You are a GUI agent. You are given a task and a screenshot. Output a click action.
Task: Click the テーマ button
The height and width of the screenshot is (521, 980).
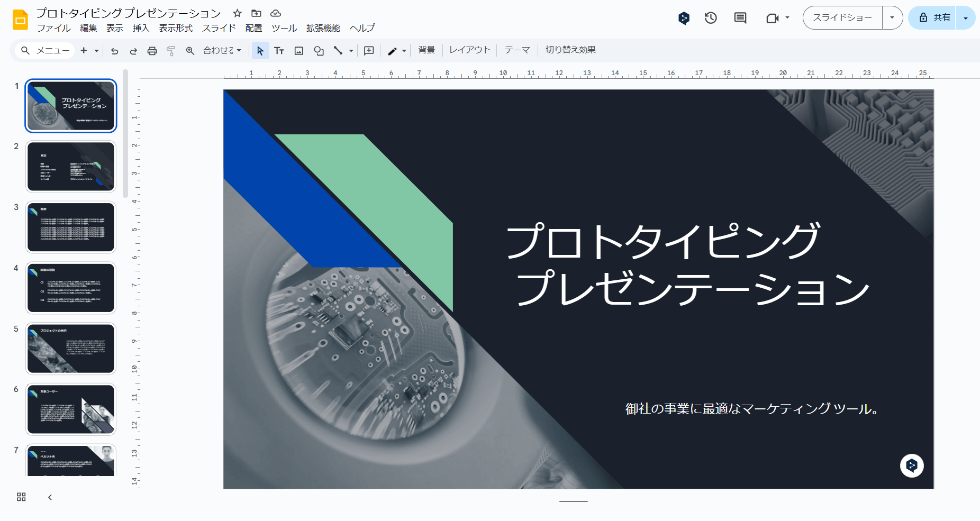[x=517, y=50]
